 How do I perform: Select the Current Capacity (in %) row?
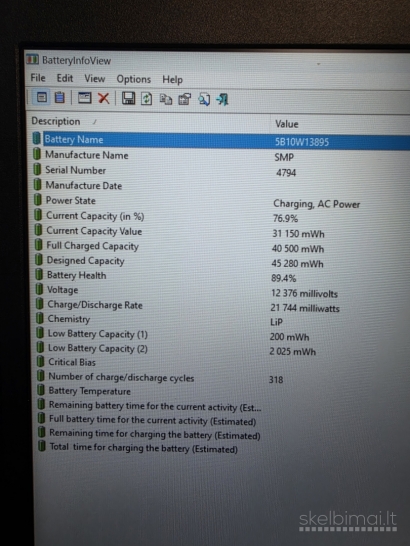[x=221, y=217]
